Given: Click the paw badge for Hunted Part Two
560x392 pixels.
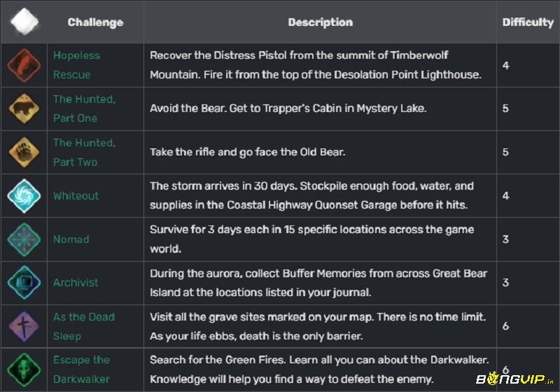Looking at the screenshot, I should coord(24,152).
